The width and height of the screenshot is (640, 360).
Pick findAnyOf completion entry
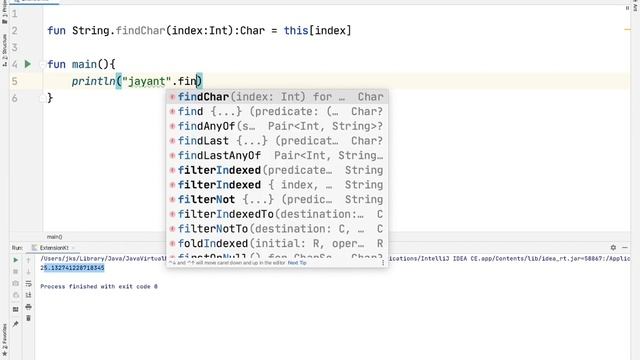(x=277, y=126)
